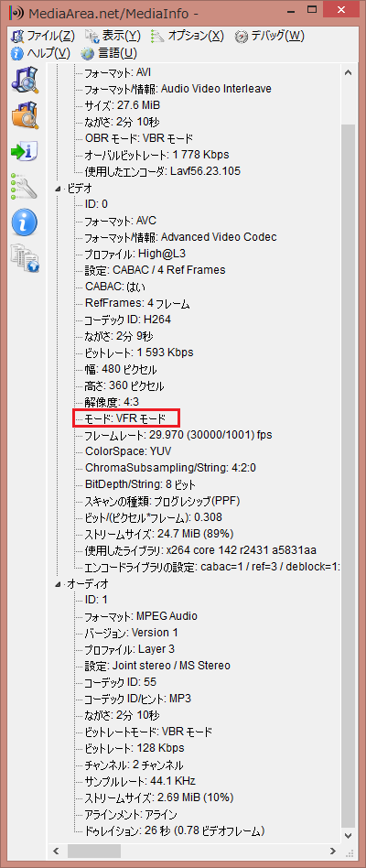366x868 pixels.
Task: Click horizontal scrollbar right arrow
Action: pyautogui.click(x=333, y=850)
